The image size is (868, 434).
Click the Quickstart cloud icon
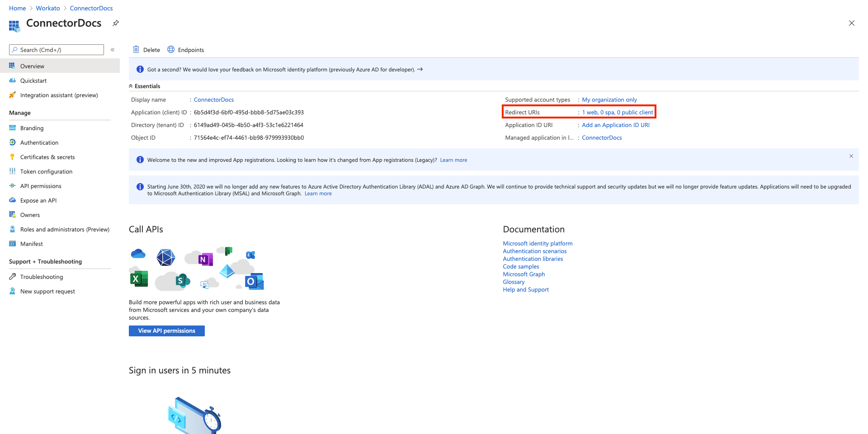[12, 80]
